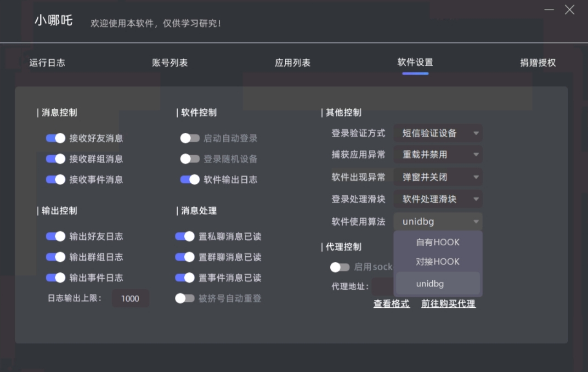Click the 日志输出上限 input field
Image resolution: width=588 pixels, height=372 pixels.
pyautogui.click(x=130, y=299)
